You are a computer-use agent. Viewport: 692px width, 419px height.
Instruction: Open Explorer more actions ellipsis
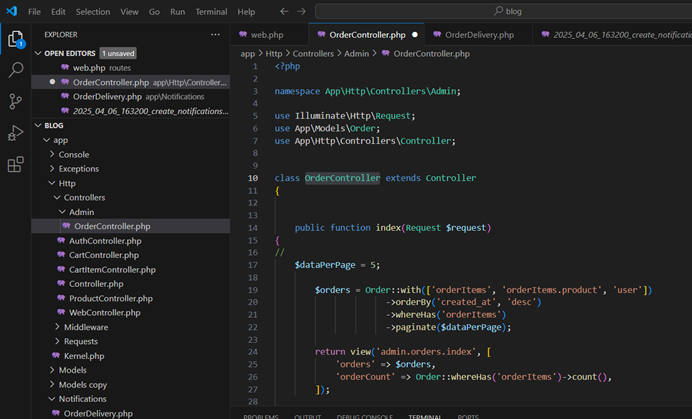(x=215, y=34)
